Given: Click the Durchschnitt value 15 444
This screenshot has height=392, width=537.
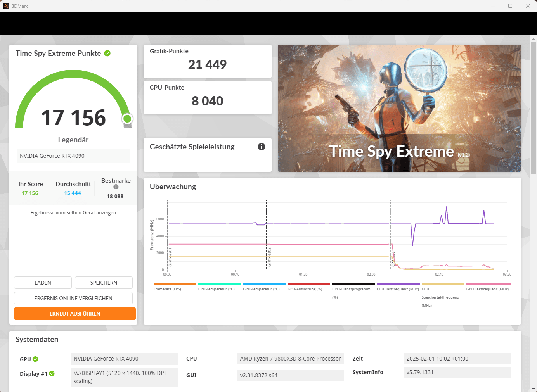Looking at the screenshot, I should 73,193.
